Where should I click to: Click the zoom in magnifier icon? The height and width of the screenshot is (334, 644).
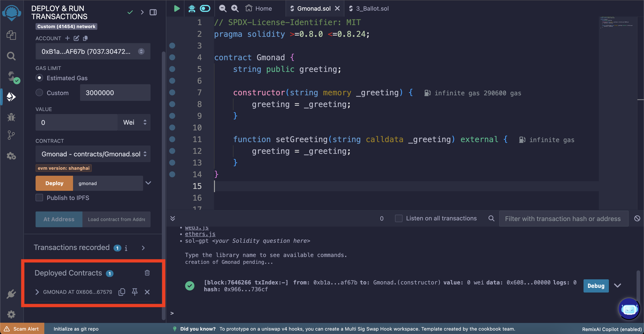pos(235,9)
